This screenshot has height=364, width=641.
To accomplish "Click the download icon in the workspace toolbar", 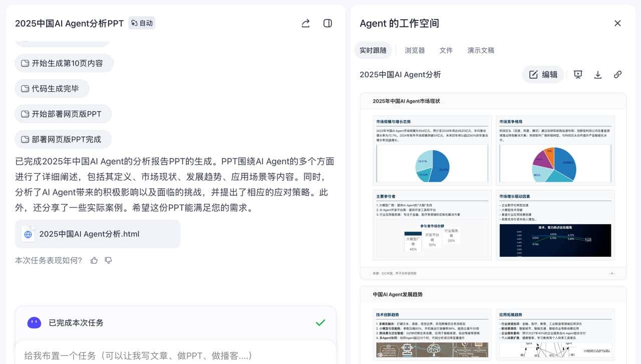I will click(x=598, y=74).
